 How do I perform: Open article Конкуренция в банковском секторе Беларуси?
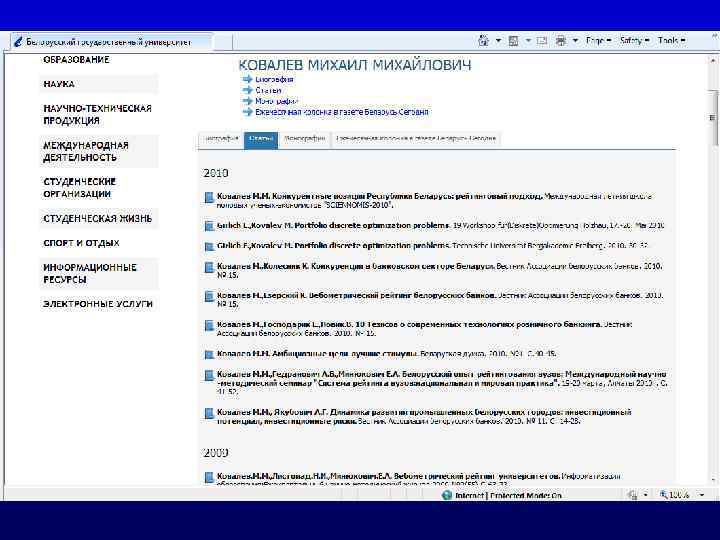[x=356, y=266]
